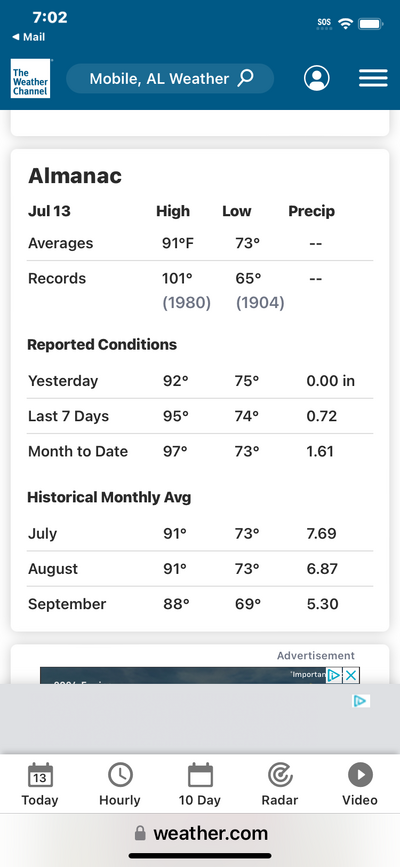Viewport: 400px width, 867px height.
Task: Close the advertisement with X icon
Action: click(351, 675)
